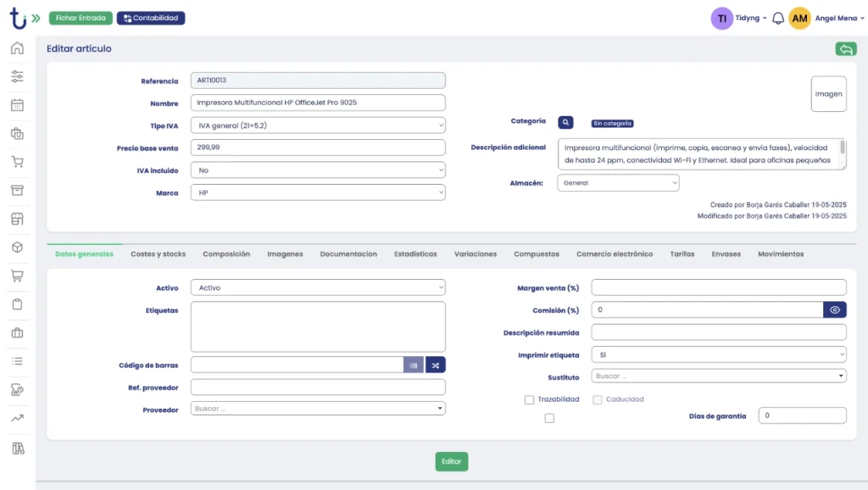Enable the Trazabilidad checkbox
The height and width of the screenshot is (490, 868).
(x=530, y=399)
